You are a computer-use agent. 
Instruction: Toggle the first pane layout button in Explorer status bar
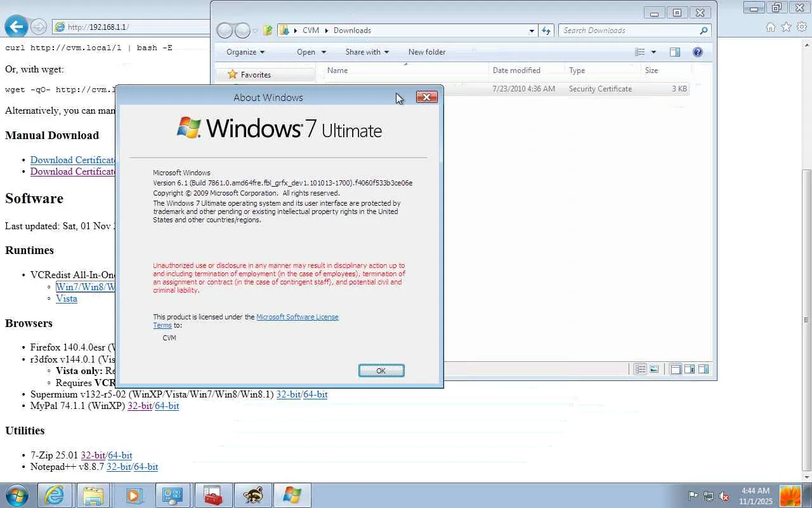pyautogui.click(x=676, y=369)
